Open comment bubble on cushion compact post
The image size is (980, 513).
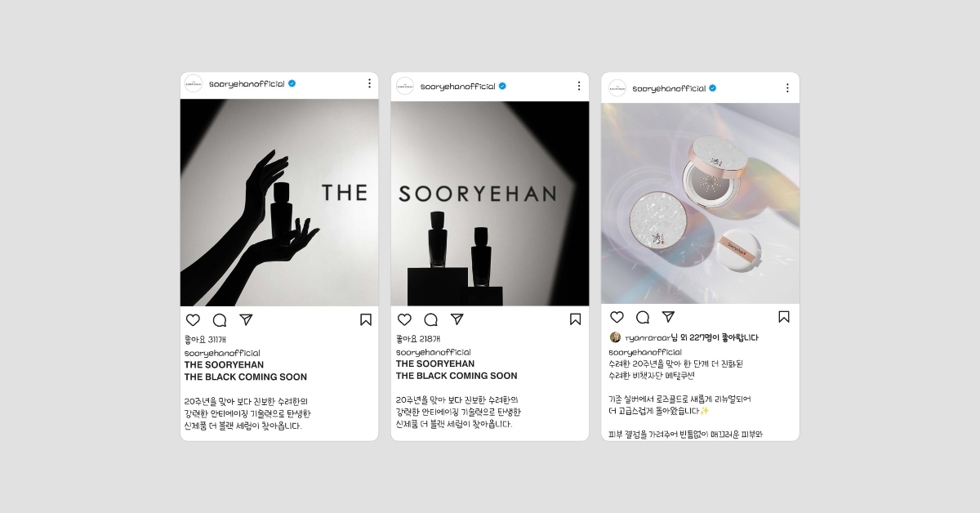(643, 317)
